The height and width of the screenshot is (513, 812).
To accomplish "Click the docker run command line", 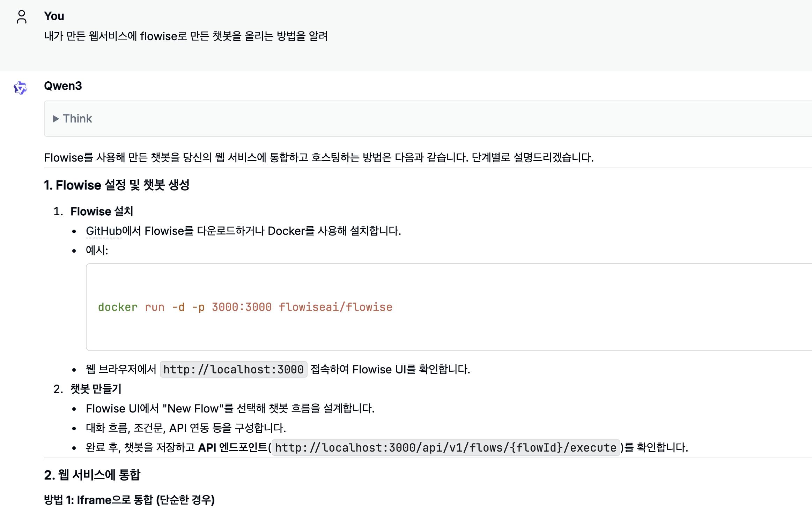I will [245, 307].
